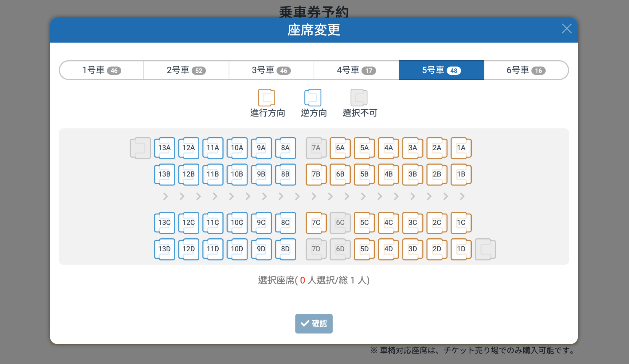Image resolution: width=629 pixels, height=364 pixels.
Task: Pick seat 2D
Action: [437, 249]
